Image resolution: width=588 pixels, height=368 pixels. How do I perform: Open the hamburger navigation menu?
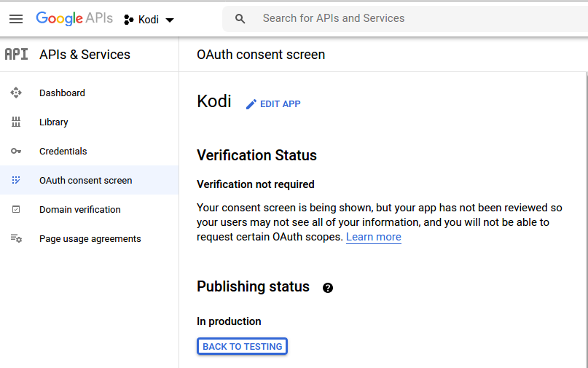pos(16,19)
